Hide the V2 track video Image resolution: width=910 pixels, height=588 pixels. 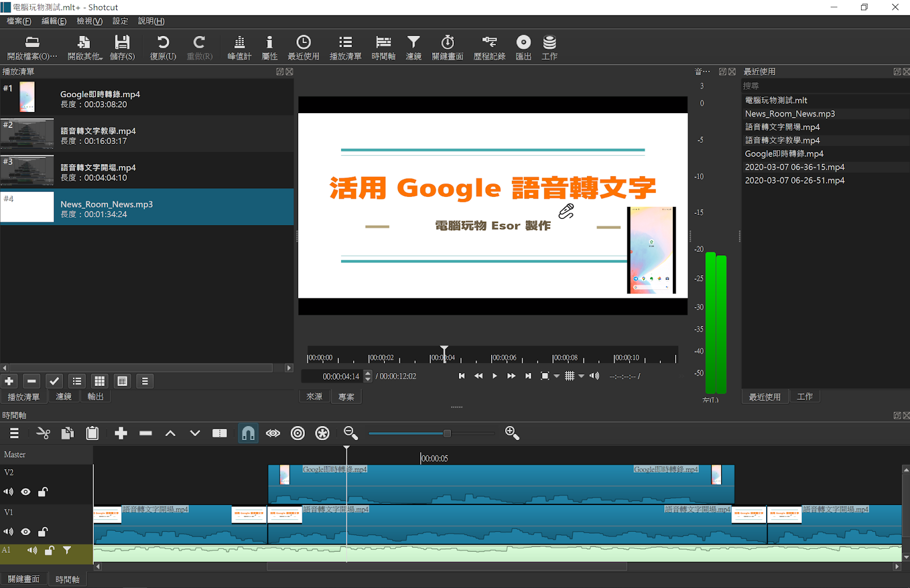tap(26, 492)
